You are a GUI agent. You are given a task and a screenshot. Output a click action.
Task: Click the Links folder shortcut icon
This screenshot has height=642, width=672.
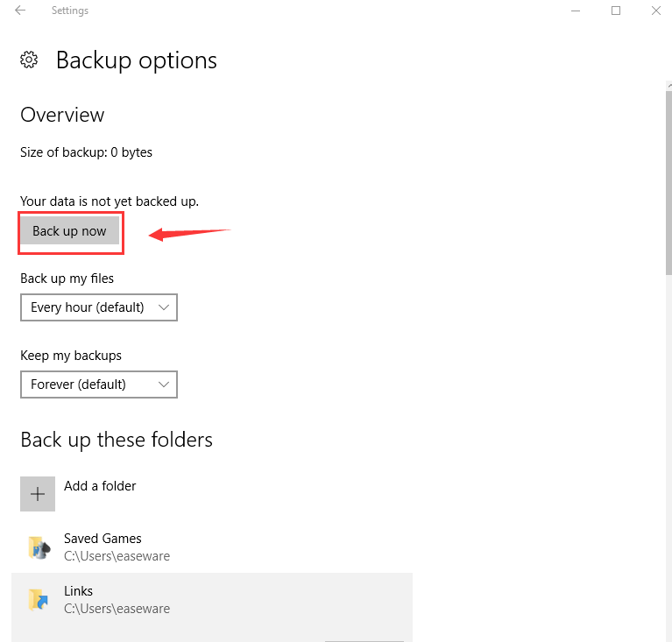(x=39, y=599)
